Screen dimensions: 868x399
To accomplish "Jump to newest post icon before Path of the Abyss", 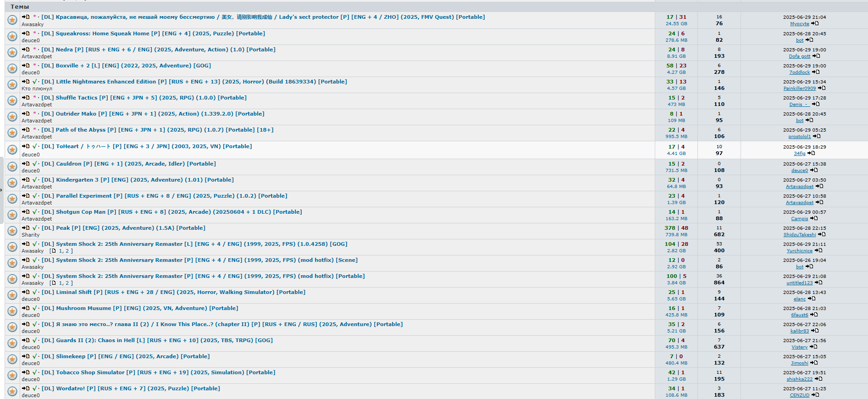I will [26, 130].
